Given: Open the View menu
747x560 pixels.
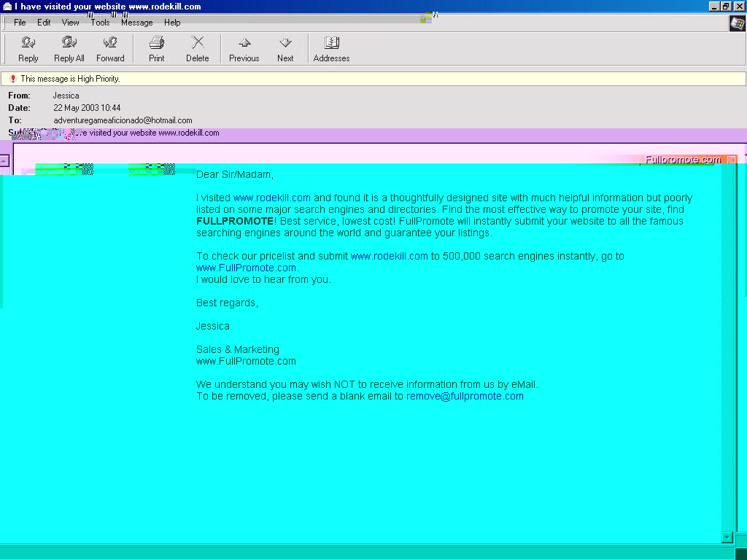Looking at the screenshot, I should (71, 23).
